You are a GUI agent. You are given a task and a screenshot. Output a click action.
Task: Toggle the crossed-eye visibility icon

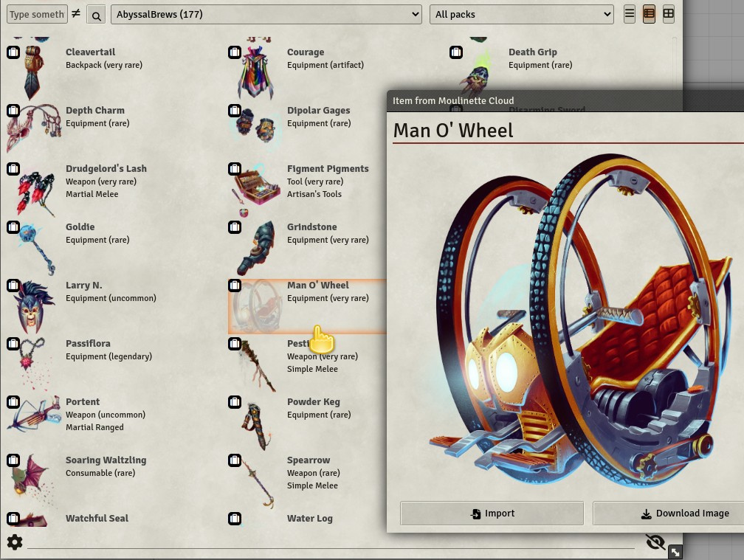point(655,542)
